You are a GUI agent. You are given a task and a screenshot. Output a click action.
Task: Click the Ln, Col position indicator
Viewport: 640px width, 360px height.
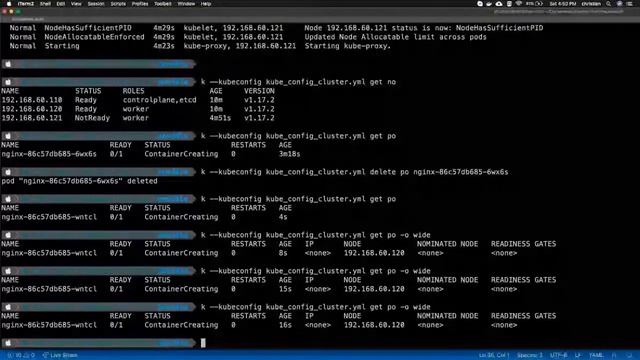[x=494, y=355]
